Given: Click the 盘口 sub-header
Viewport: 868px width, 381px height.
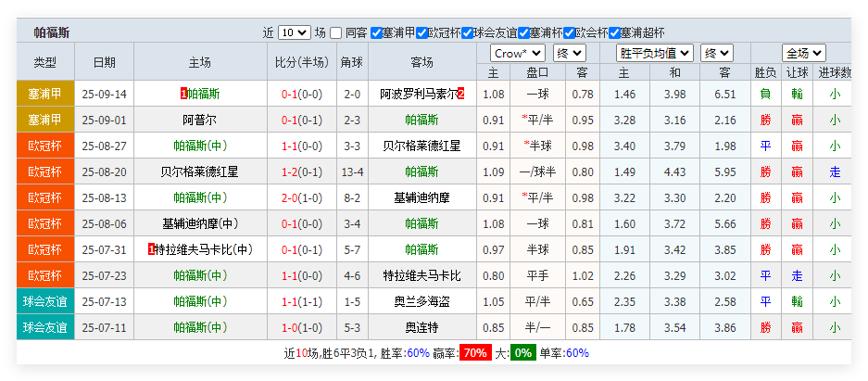Looking at the screenshot, I should click(x=537, y=72).
